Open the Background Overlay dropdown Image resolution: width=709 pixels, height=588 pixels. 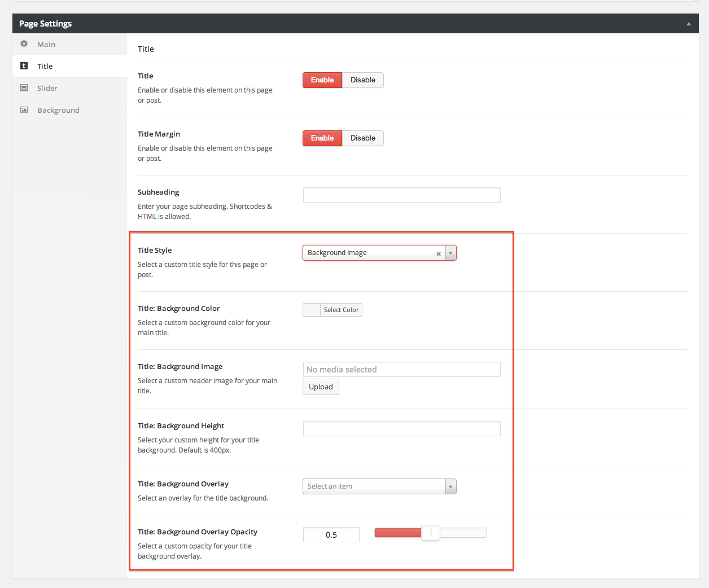pyautogui.click(x=379, y=486)
